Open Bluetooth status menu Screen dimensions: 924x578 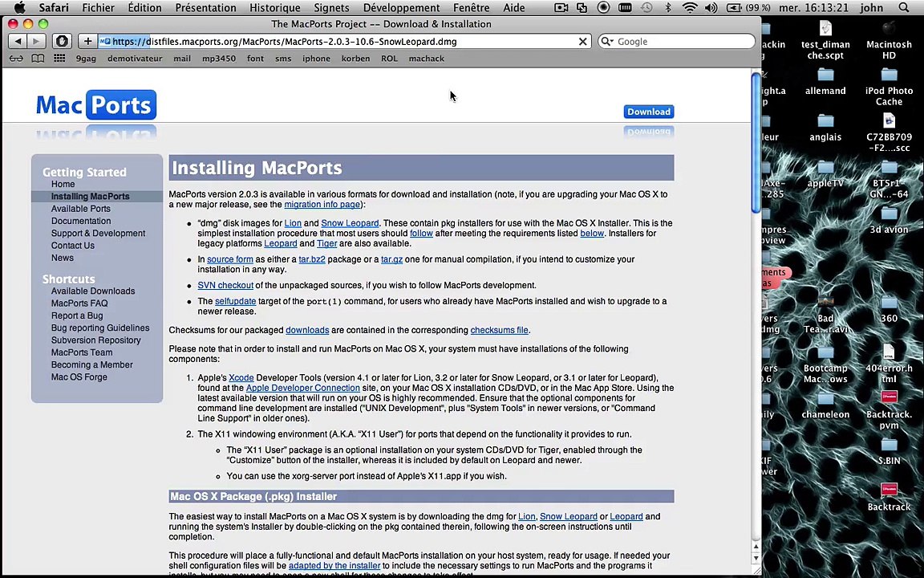point(667,8)
